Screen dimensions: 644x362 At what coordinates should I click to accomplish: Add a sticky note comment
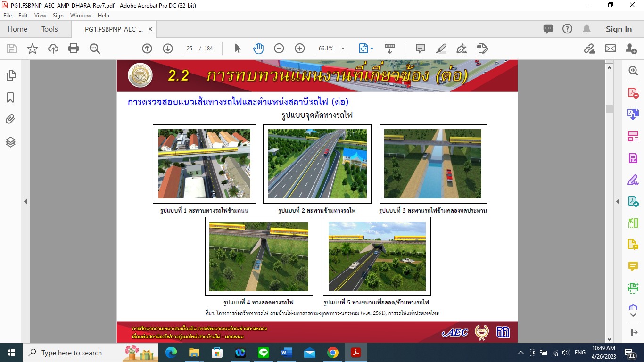click(420, 49)
